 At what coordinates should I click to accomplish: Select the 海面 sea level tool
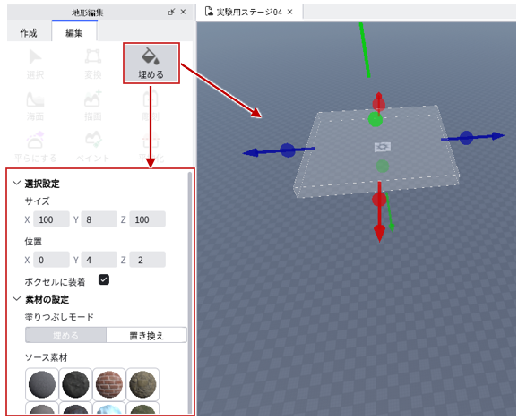pos(35,106)
